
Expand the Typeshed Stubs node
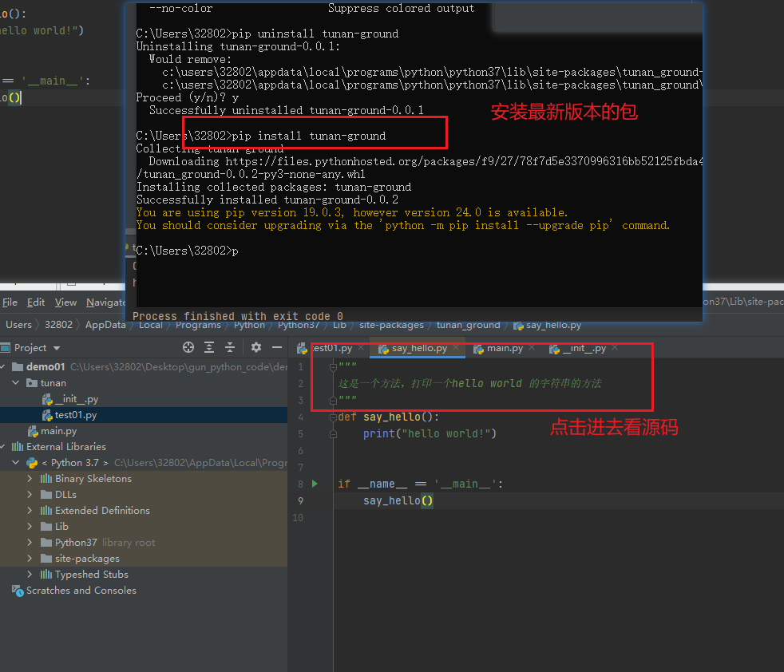30,575
